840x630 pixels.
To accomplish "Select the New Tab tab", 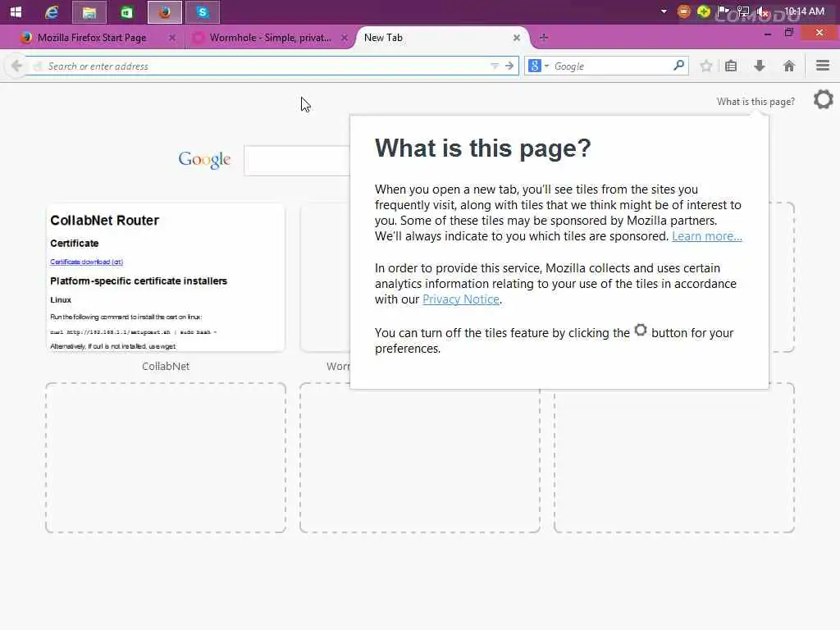I will pos(438,38).
